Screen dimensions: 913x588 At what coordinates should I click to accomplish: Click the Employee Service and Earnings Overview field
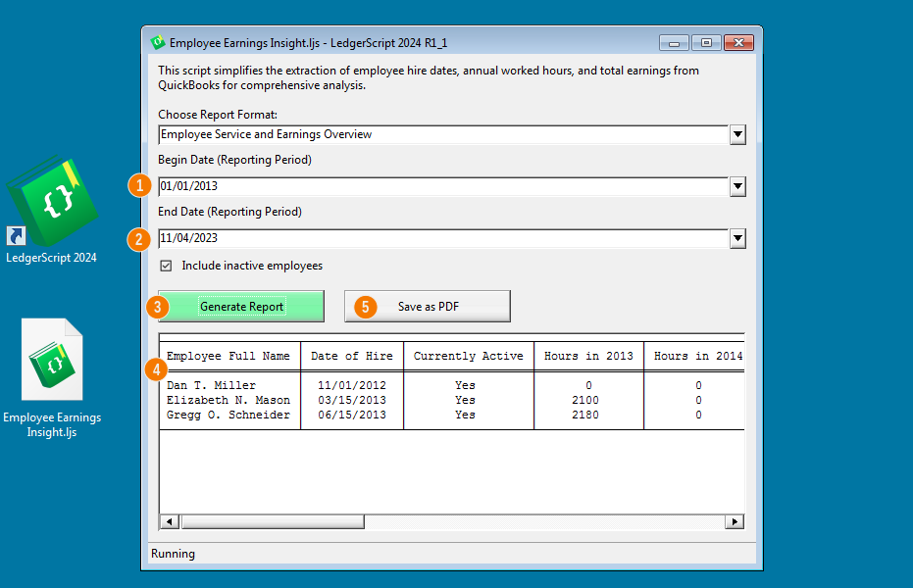coord(441,134)
